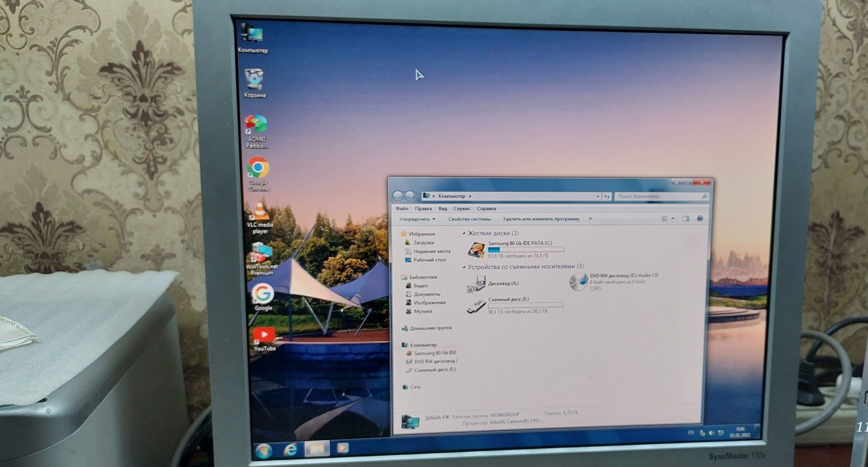Viewport: 868px width, 467px height.
Task: Open Рабочий стол in navigation pane
Action: click(x=425, y=259)
